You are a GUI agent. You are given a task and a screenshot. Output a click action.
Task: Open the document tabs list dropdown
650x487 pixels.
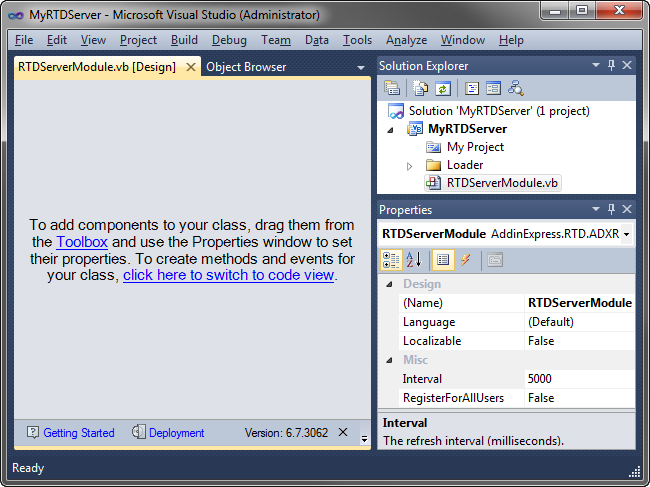pyautogui.click(x=361, y=68)
